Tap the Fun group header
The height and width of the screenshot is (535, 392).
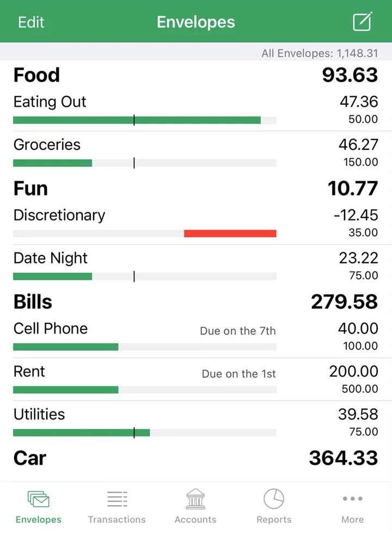[196, 189]
